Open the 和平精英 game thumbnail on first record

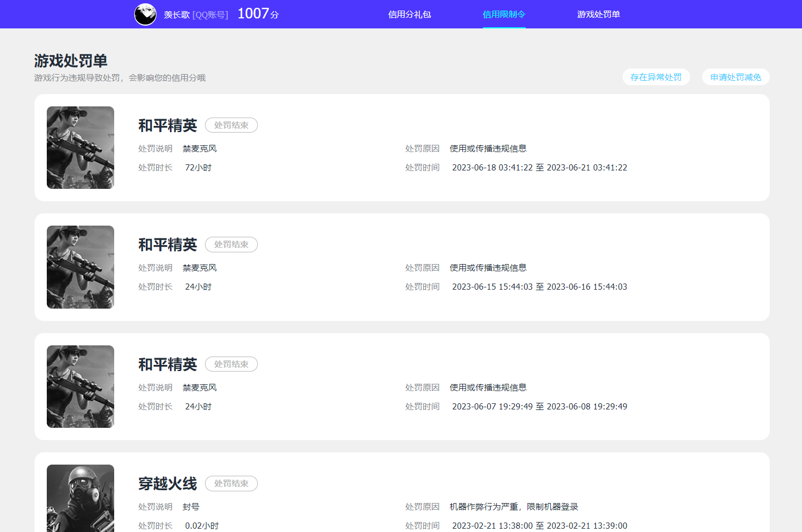(x=80, y=147)
